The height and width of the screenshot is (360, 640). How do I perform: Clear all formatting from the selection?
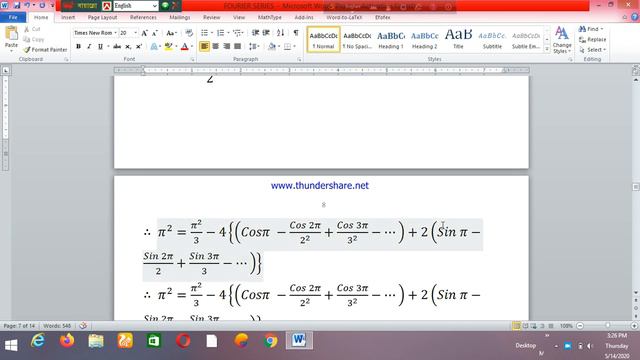189,33
